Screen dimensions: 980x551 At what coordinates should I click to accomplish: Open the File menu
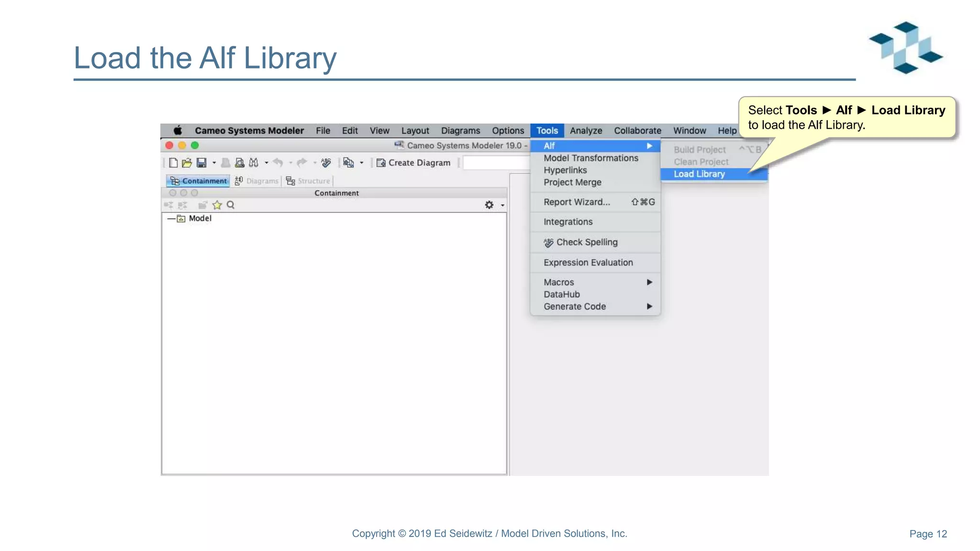click(323, 131)
